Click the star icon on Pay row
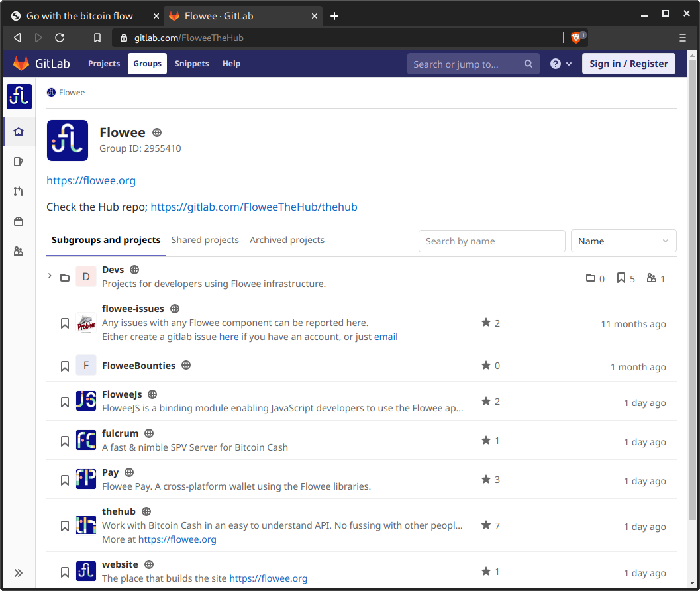Image resolution: width=700 pixels, height=591 pixels. (x=485, y=479)
